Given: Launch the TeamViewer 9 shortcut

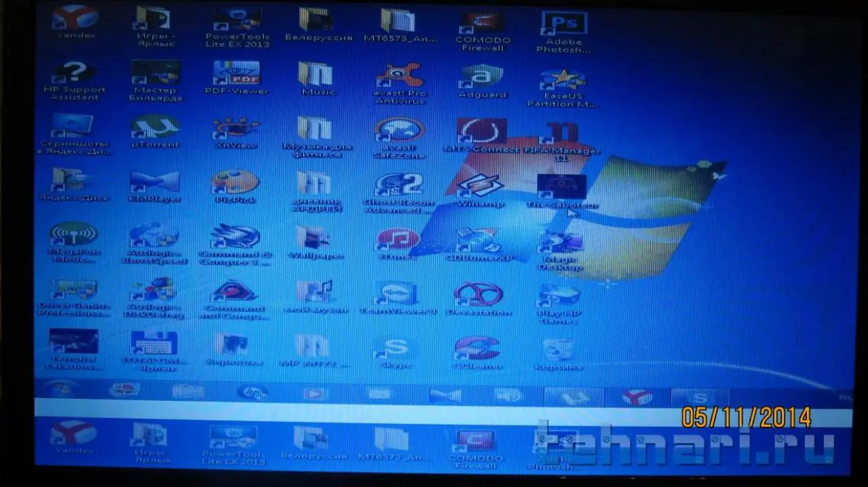Looking at the screenshot, I should [x=398, y=299].
